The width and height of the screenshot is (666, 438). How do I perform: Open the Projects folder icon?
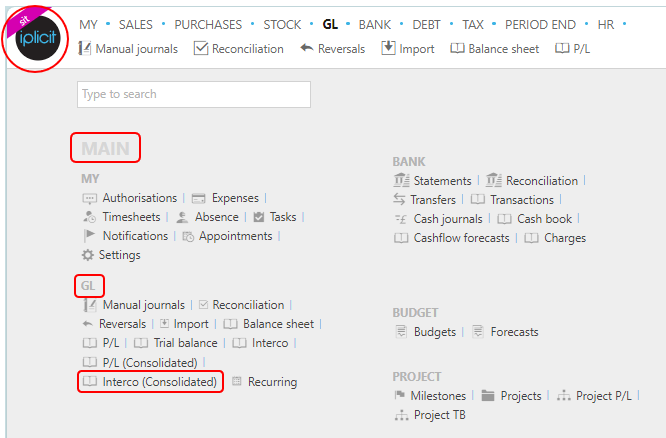pyautogui.click(x=488, y=396)
